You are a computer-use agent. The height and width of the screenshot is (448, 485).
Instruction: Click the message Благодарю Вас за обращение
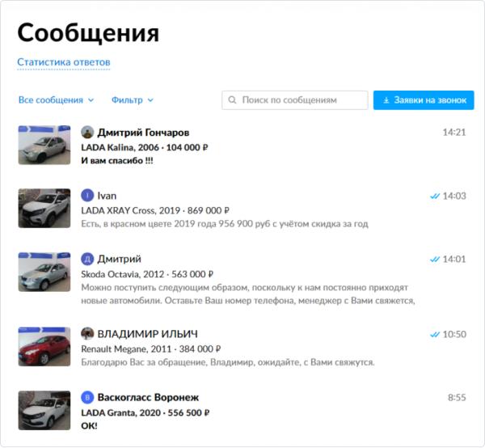228,362
